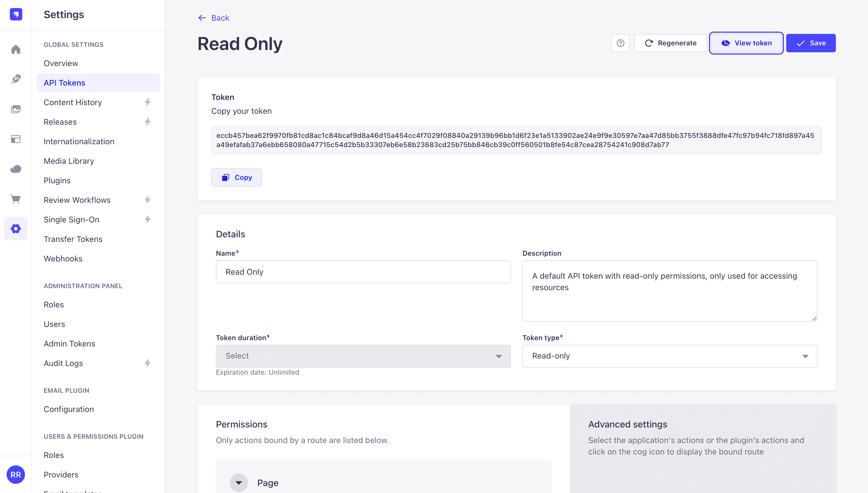
Task: Open the Cloud deploy icon
Action: [x=16, y=169]
